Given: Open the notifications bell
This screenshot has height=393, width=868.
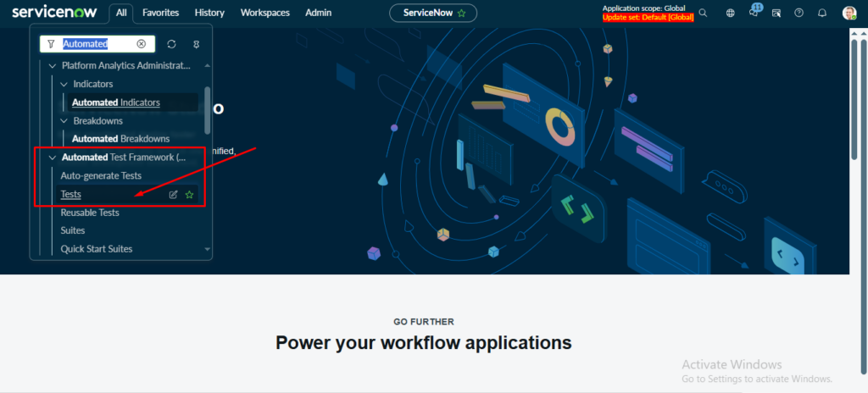Looking at the screenshot, I should click(821, 14).
